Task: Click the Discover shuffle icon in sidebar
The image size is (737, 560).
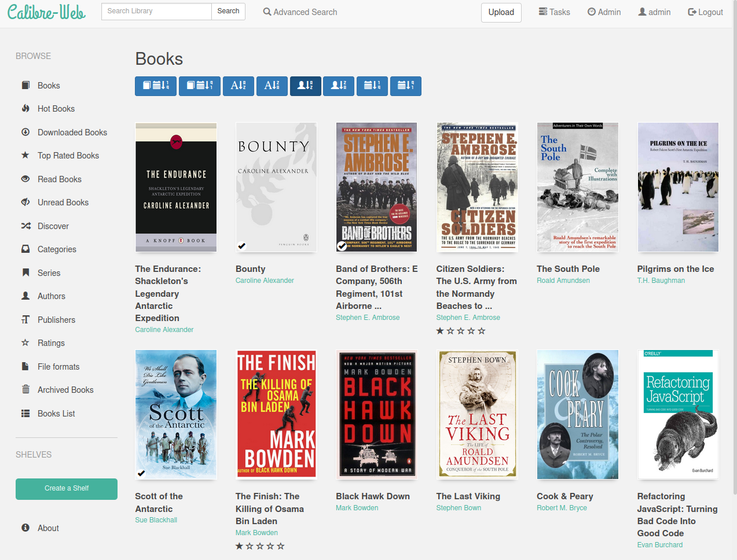Action: pos(25,226)
